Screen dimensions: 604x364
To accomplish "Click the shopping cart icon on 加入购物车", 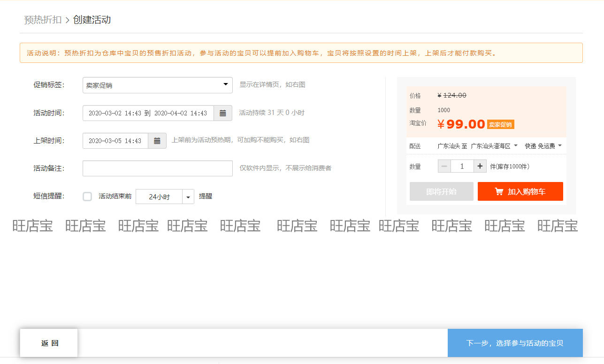I will click(499, 191).
